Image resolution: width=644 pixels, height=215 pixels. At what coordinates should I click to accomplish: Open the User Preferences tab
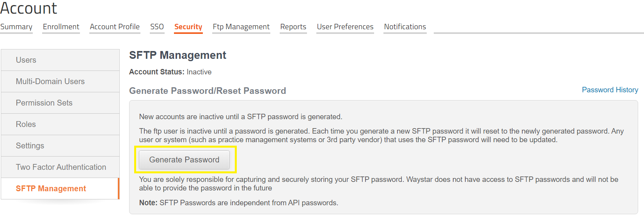345,27
